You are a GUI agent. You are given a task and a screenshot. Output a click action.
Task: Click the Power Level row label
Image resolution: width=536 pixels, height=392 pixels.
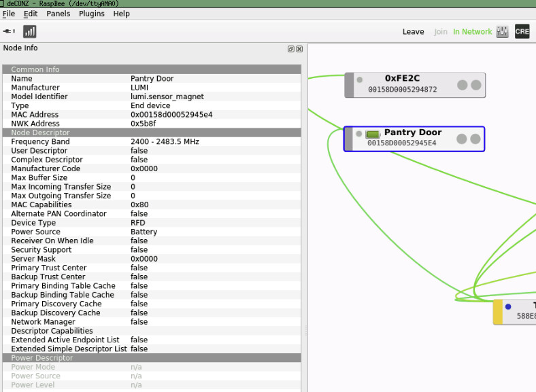(x=33, y=385)
